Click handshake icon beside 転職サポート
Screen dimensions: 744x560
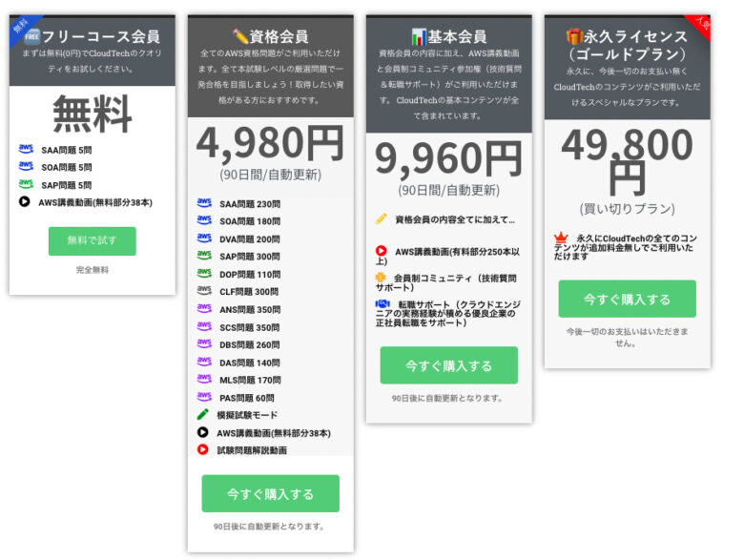pos(382,303)
